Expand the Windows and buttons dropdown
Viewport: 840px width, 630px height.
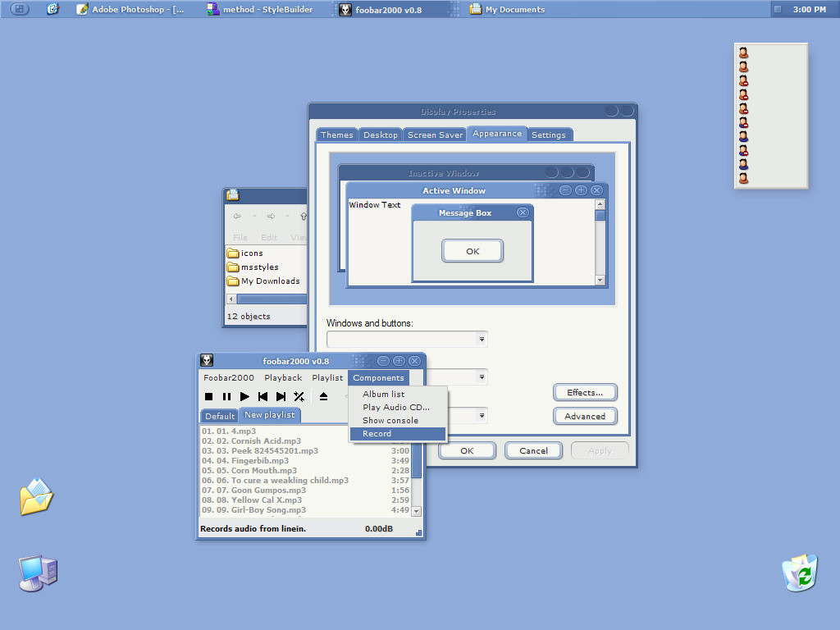(x=482, y=339)
